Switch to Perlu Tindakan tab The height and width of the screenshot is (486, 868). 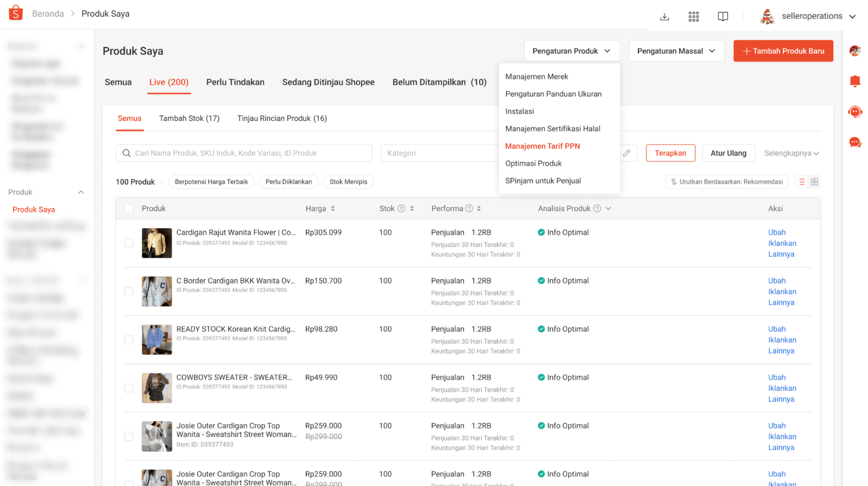click(x=235, y=82)
